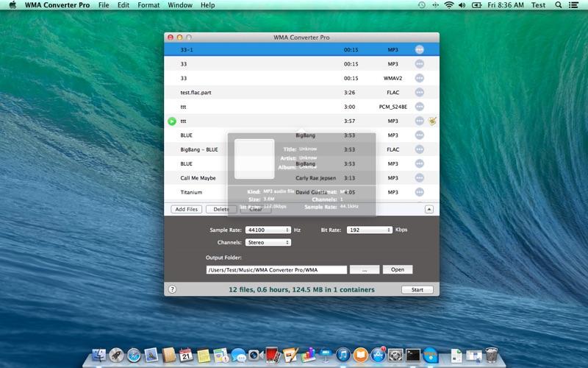Open the File menu
The height and width of the screenshot is (368, 588).
tap(104, 5)
